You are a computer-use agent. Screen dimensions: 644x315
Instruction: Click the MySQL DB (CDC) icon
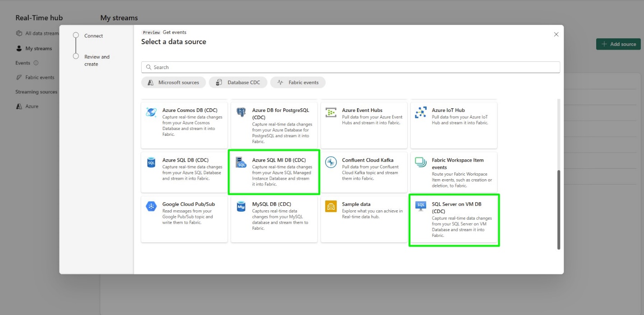[x=241, y=206]
